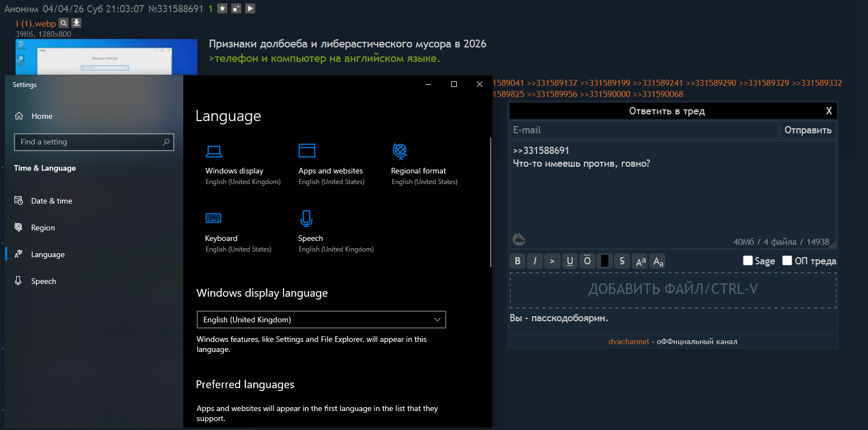Click the underline U formatting button
The width and height of the screenshot is (868, 430).
(x=569, y=261)
